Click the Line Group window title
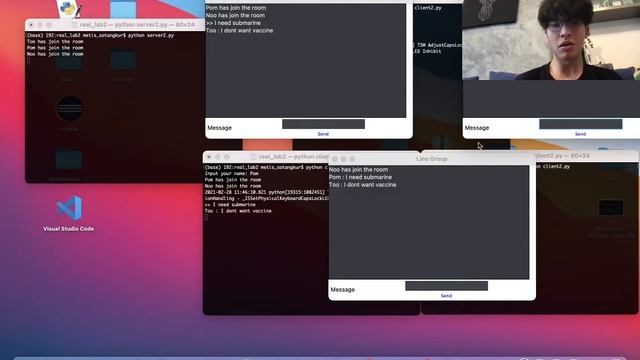Image resolution: width=640 pixels, height=360 pixels. [x=432, y=159]
